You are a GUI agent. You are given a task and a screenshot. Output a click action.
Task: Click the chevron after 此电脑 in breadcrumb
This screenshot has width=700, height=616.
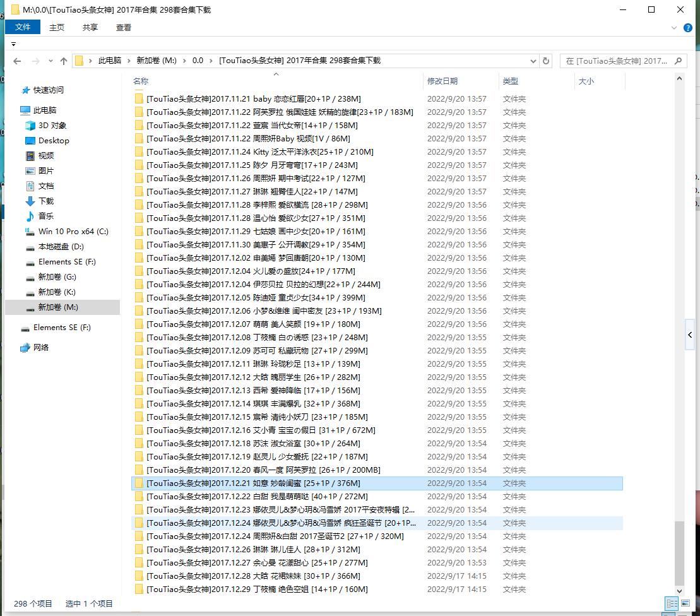129,61
